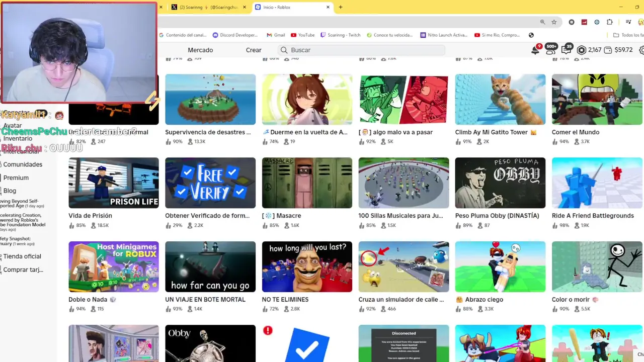The height and width of the screenshot is (362, 644).
Task: Open the Mercado menu item
Action: tap(200, 50)
